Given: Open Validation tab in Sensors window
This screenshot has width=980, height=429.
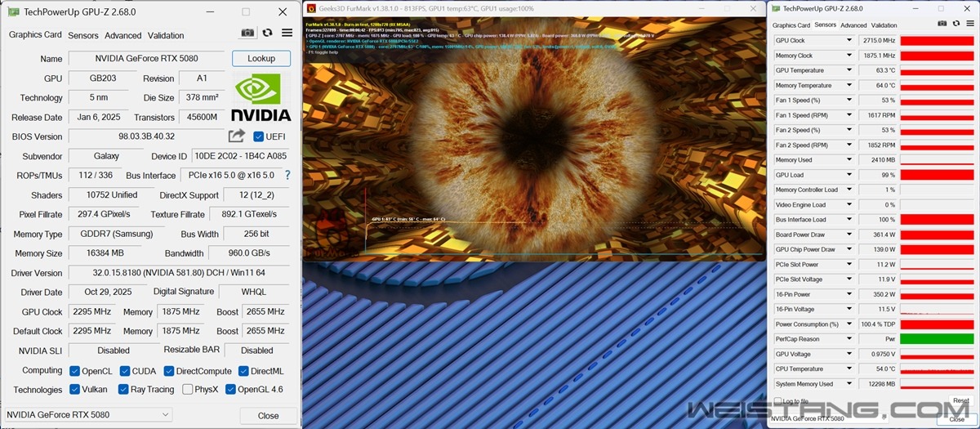Looking at the screenshot, I should point(884,25).
